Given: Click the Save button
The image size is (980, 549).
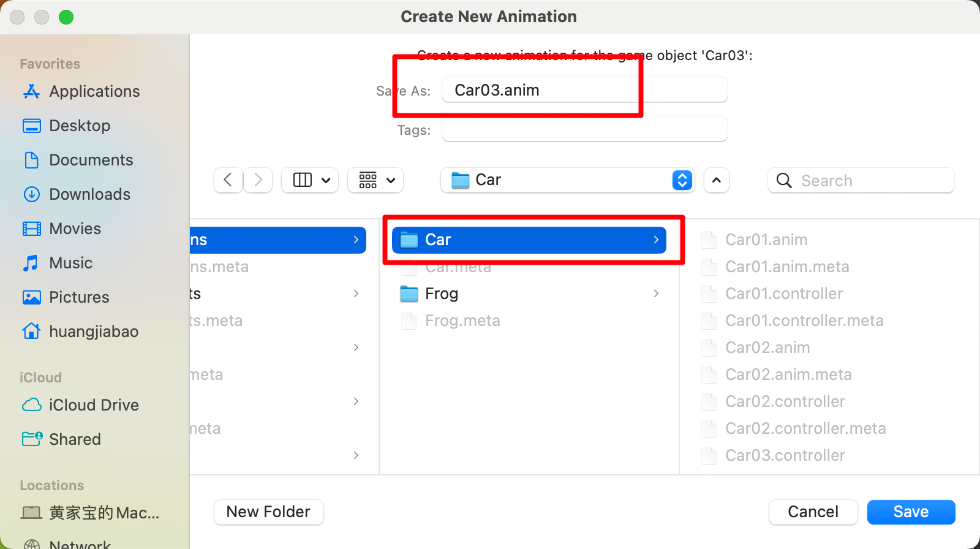Looking at the screenshot, I should [x=911, y=512].
